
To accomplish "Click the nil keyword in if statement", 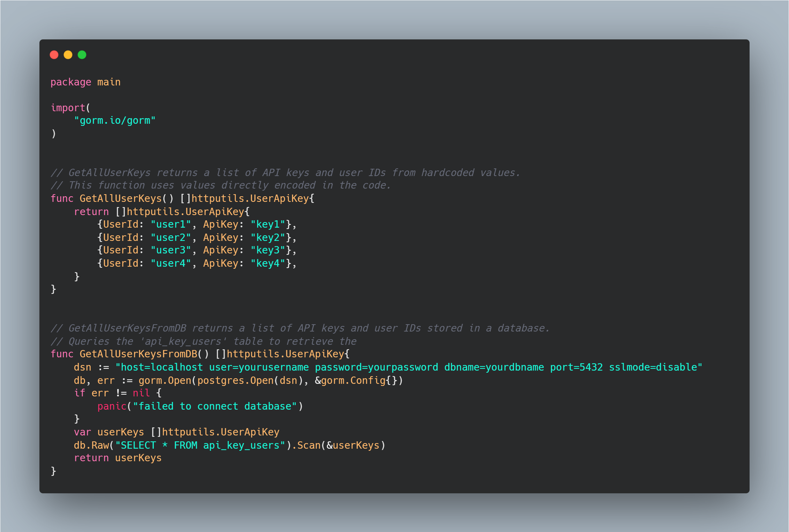I will (x=141, y=393).
